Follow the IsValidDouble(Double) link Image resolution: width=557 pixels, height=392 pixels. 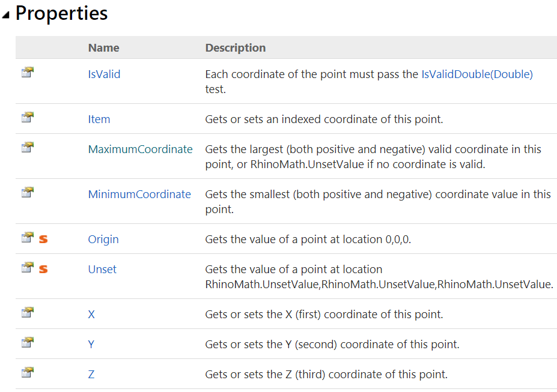click(x=476, y=74)
